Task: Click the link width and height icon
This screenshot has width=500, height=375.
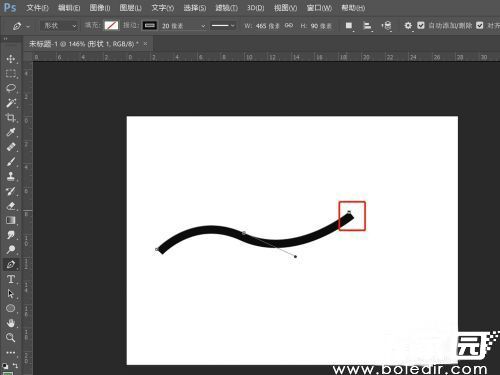Action: point(289,25)
